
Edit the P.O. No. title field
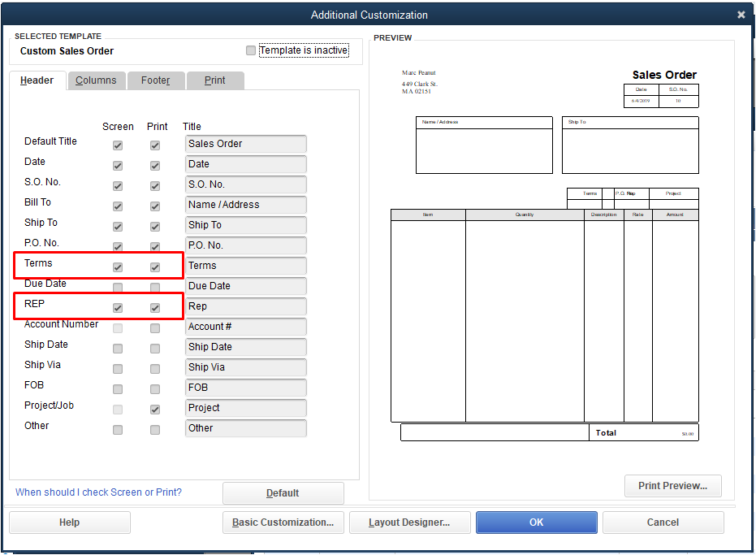tap(246, 245)
